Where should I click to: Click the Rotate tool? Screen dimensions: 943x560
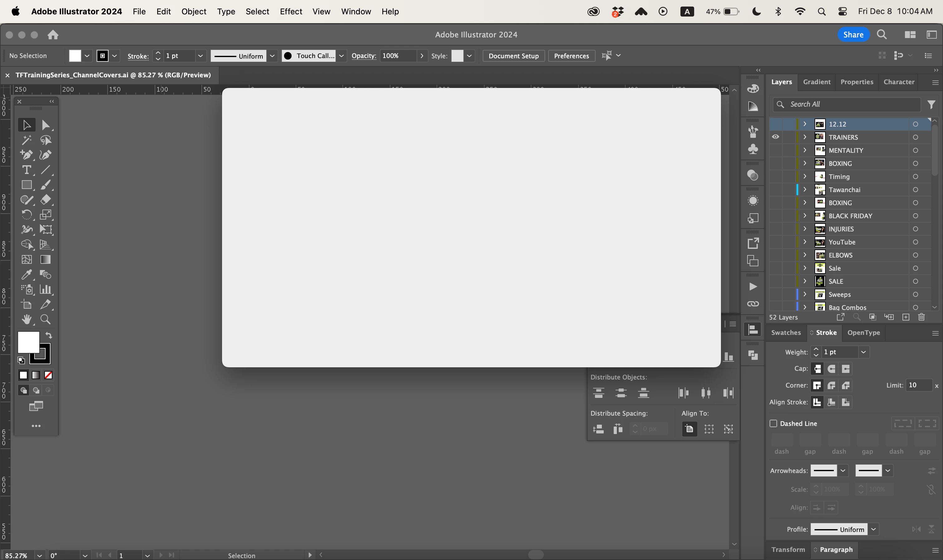(x=27, y=214)
